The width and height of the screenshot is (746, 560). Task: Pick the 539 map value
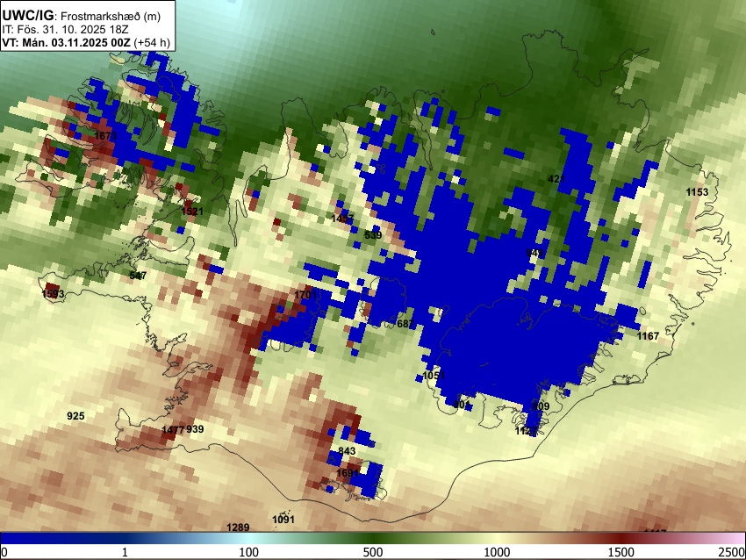click(x=373, y=235)
